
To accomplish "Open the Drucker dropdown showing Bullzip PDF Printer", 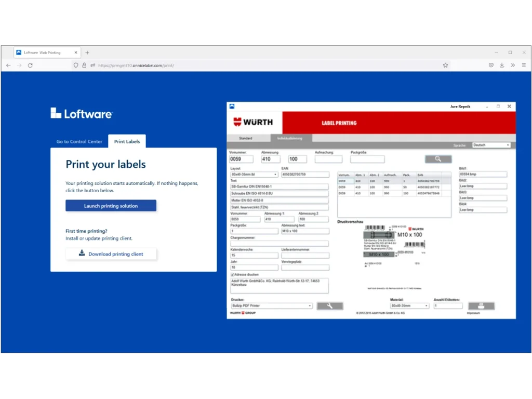I will [x=271, y=305].
